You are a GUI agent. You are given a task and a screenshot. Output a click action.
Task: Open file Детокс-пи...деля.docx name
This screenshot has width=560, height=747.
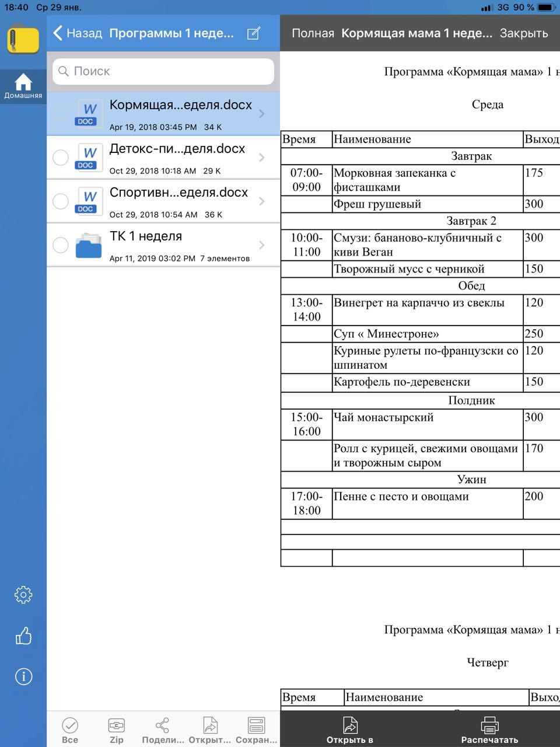click(177, 149)
